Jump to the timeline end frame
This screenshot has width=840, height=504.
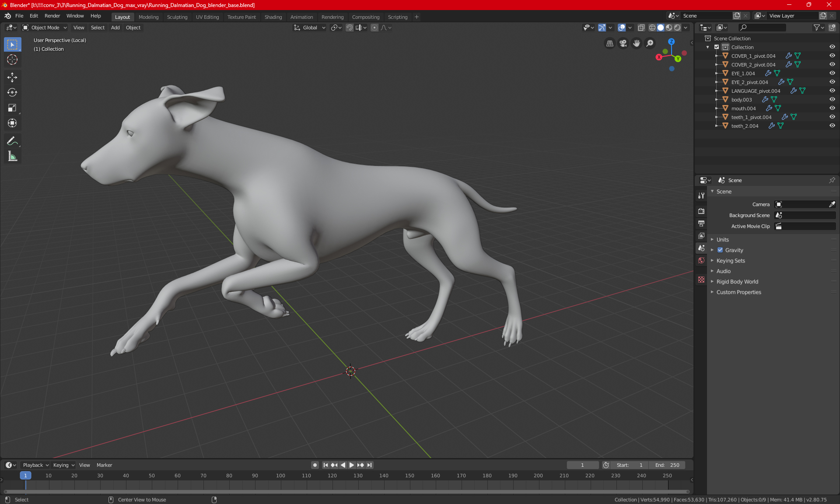click(x=370, y=465)
